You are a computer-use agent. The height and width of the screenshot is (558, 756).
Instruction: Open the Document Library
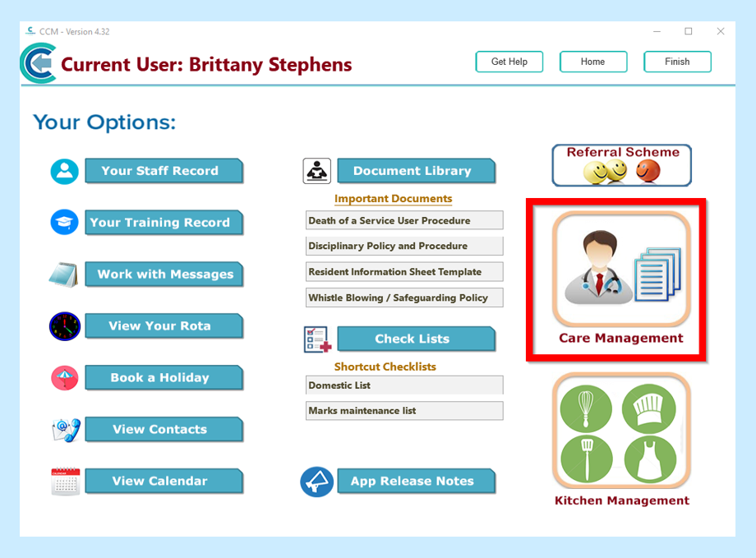click(416, 171)
